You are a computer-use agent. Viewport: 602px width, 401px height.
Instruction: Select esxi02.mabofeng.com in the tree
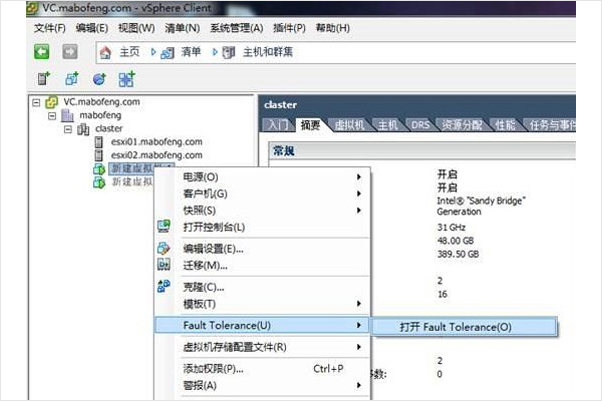click(157, 155)
